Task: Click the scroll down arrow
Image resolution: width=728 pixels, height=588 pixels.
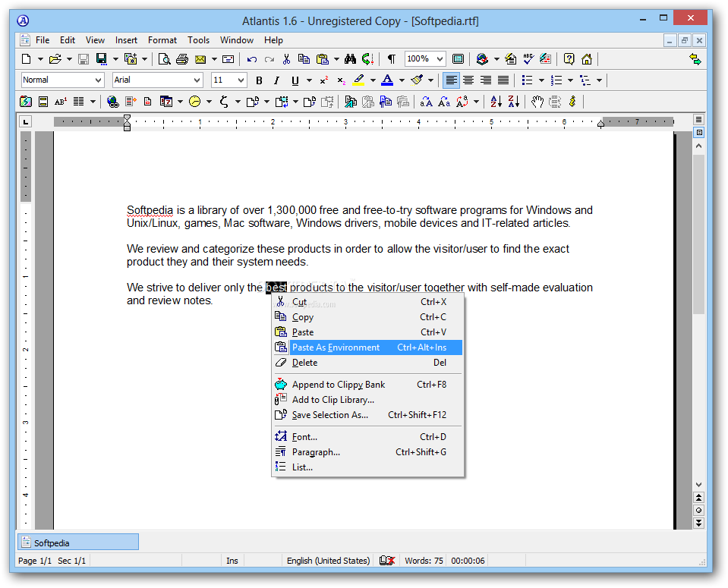Action: pos(698,485)
